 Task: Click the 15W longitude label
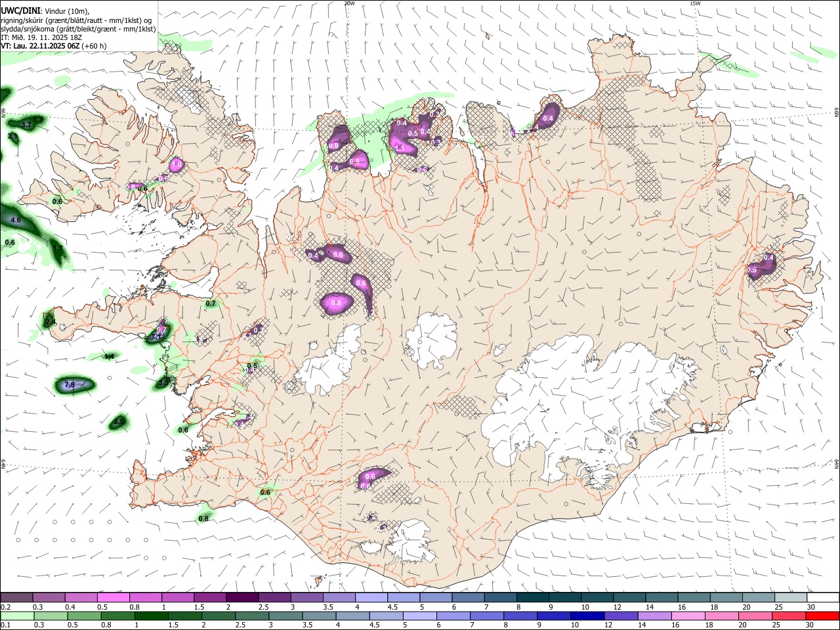pos(695,3)
